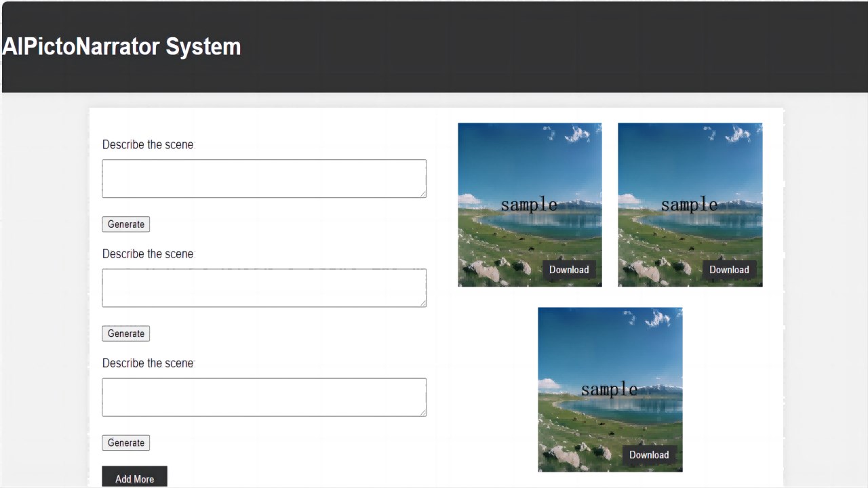
Task: Click the third Describe the scene label
Action: [x=149, y=363]
